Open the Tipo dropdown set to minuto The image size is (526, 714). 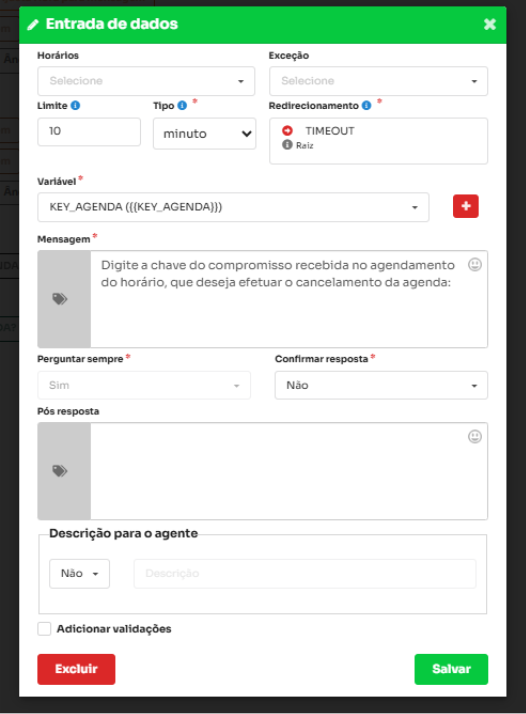pyautogui.click(x=204, y=133)
